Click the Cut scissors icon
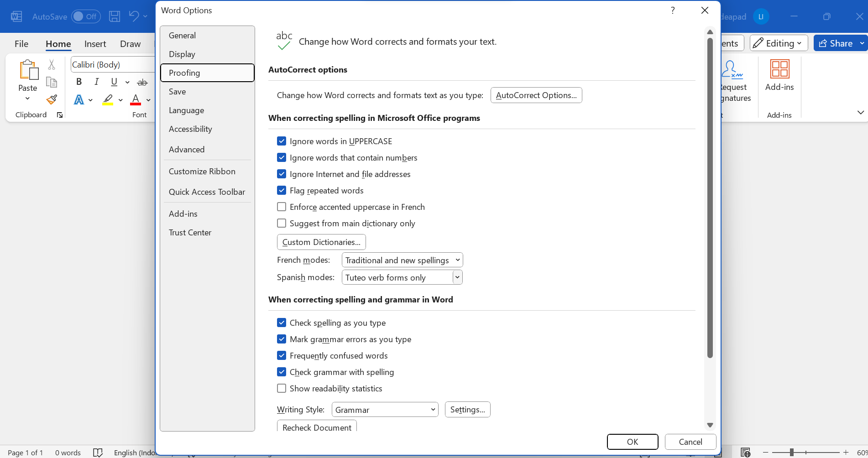This screenshot has height=458, width=868. pos(52,65)
